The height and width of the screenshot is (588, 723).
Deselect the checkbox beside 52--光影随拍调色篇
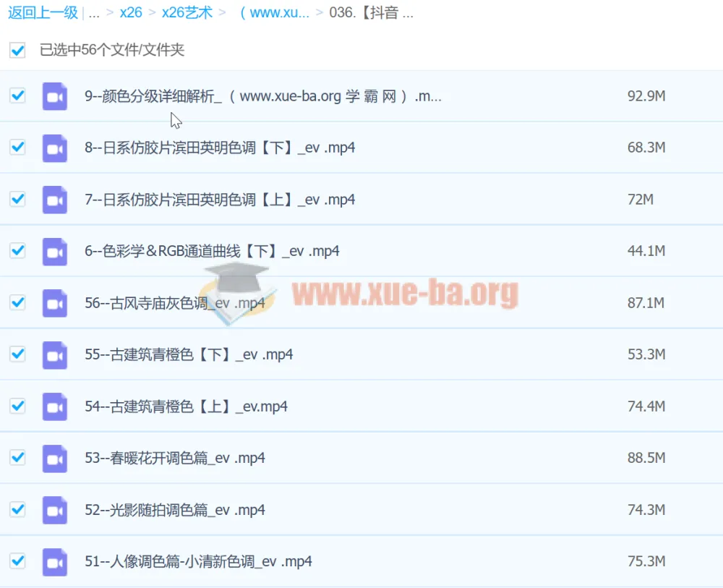[x=17, y=509]
